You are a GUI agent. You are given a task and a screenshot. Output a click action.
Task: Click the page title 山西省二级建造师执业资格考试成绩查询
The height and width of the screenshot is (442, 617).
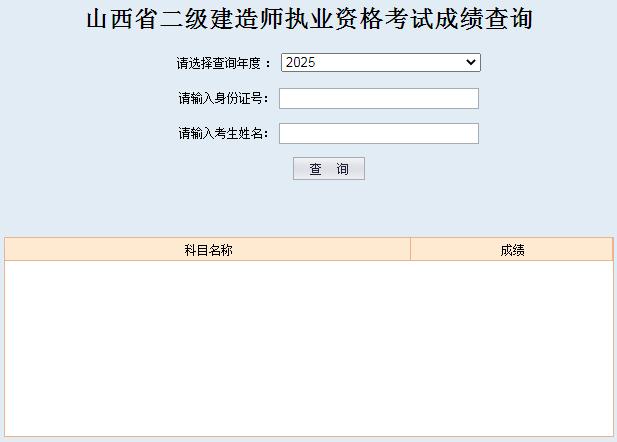(308, 20)
